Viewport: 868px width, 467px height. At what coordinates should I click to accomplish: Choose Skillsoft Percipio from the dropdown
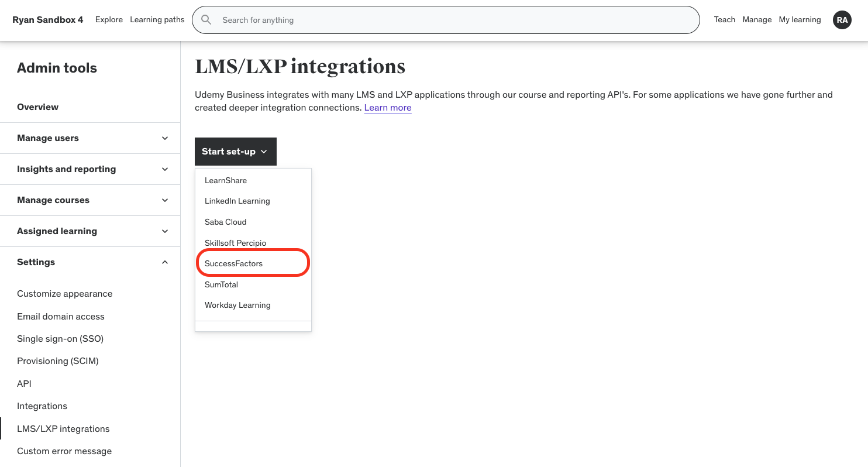253,243
